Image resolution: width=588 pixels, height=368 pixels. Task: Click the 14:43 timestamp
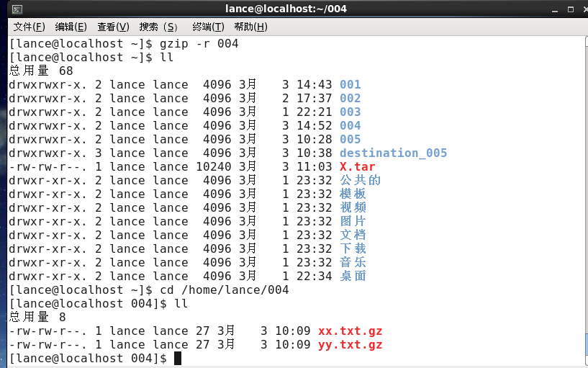click(315, 84)
